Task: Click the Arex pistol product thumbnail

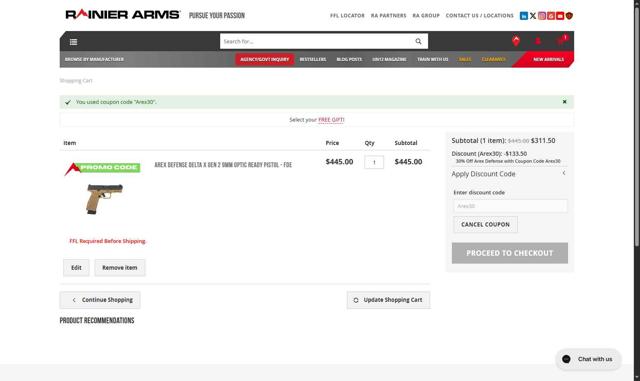Action: coord(104,199)
